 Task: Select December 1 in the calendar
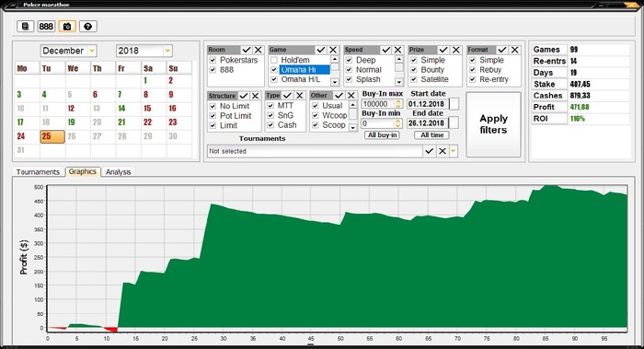click(x=145, y=81)
